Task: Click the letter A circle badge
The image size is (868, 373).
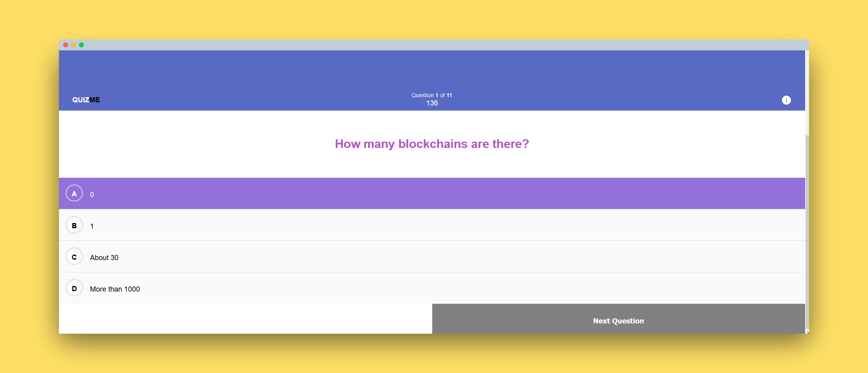Action: pos(74,193)
